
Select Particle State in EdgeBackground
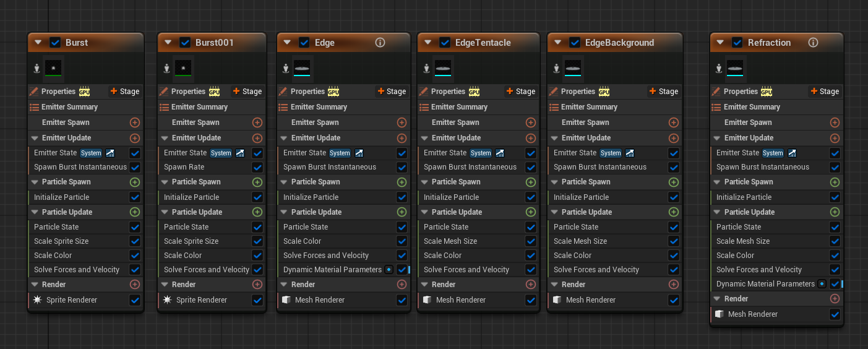(576, 227)
